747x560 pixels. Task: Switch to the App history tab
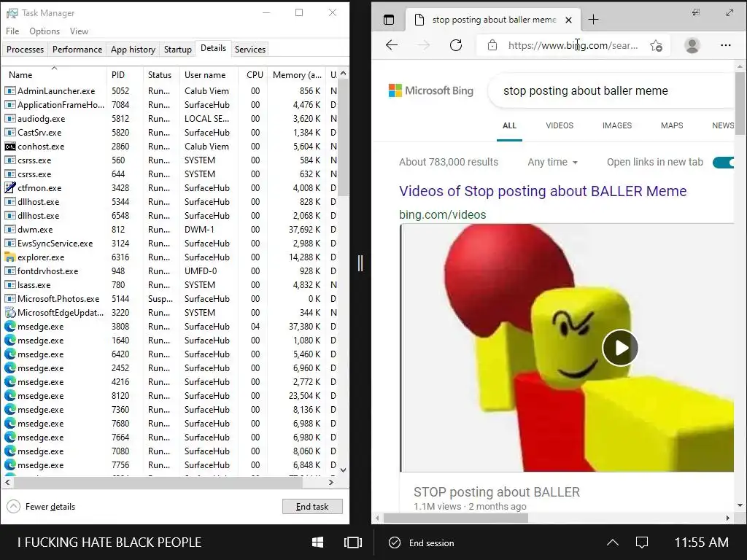tap(133, 50)
